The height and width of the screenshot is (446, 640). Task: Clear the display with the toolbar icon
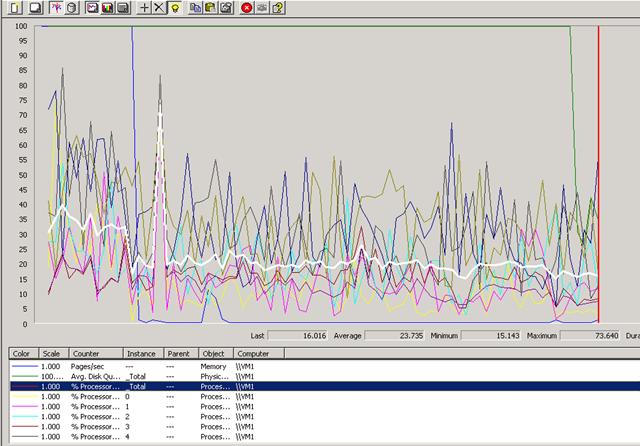click(x=33, y=8)
